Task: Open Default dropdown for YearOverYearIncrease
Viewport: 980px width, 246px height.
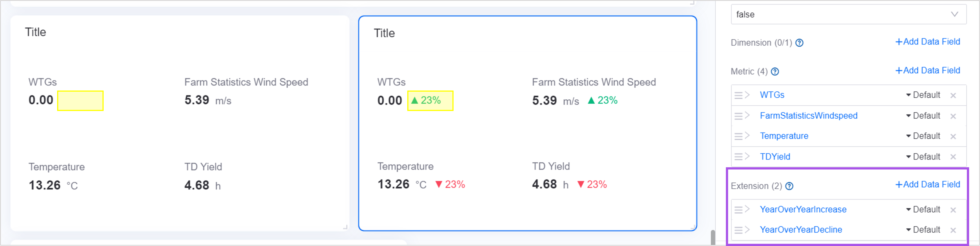Action: tap(923, 210)
